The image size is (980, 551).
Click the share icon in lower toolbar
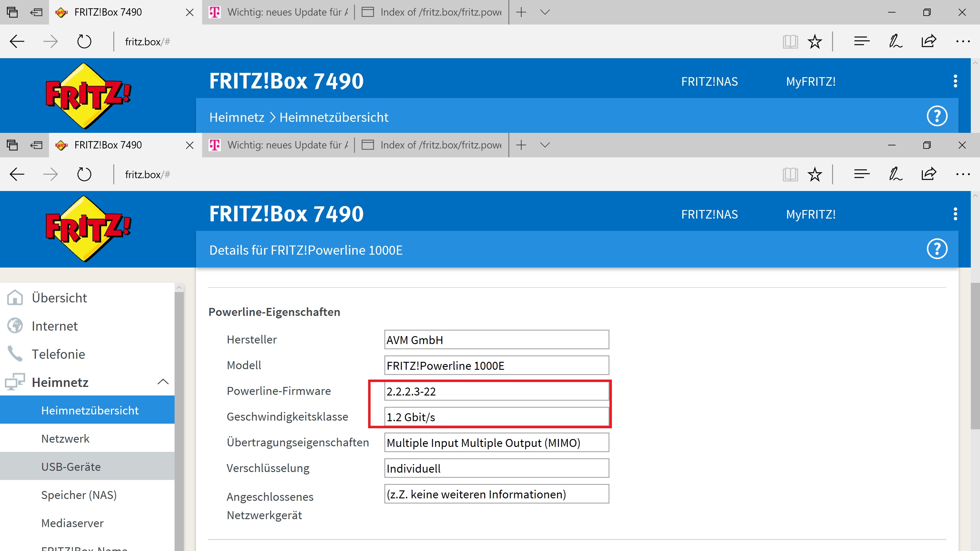click(x=928, y=174)
